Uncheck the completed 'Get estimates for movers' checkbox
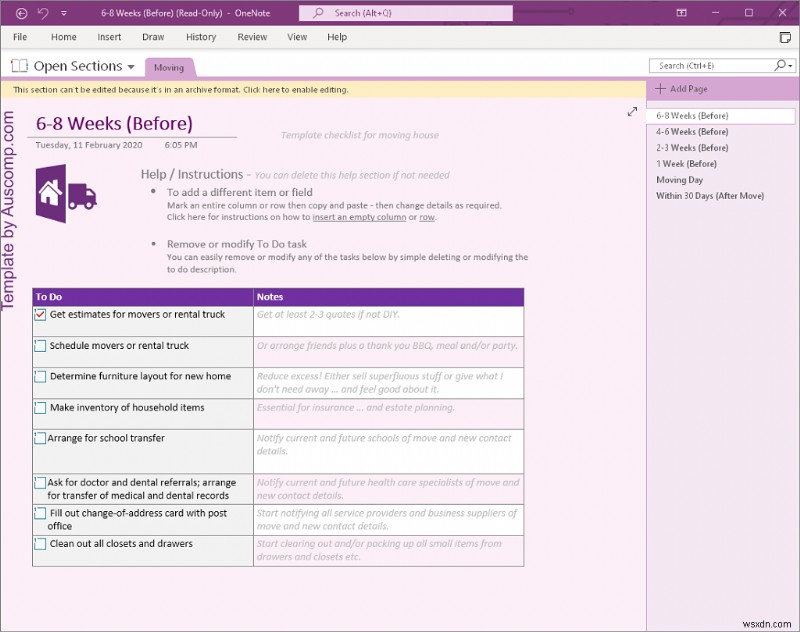This screenshot has width=800, height=632. (x=40, y=313)
